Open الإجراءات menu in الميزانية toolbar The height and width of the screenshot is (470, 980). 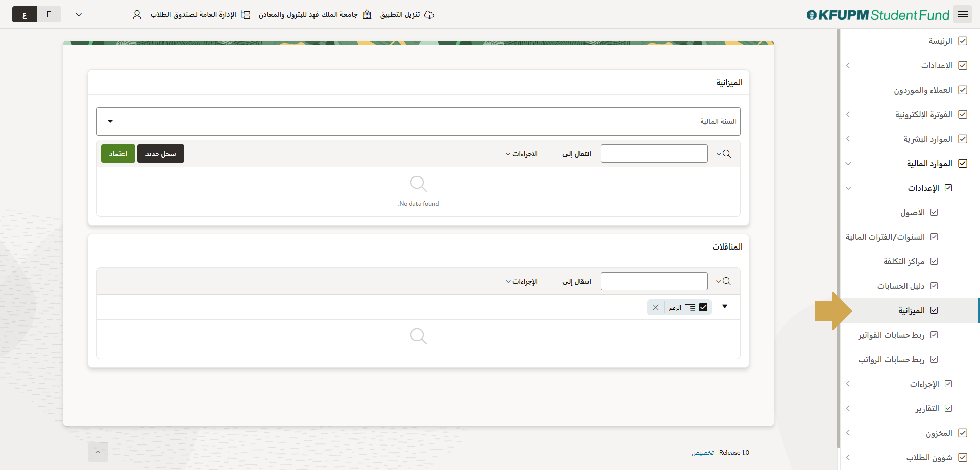(x=522, y=154)
